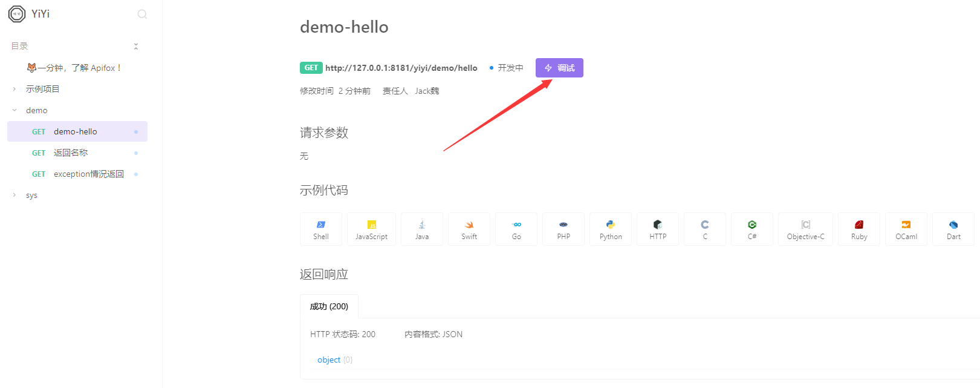Show C example code
The image size is (980, 388).
(705, 229)
